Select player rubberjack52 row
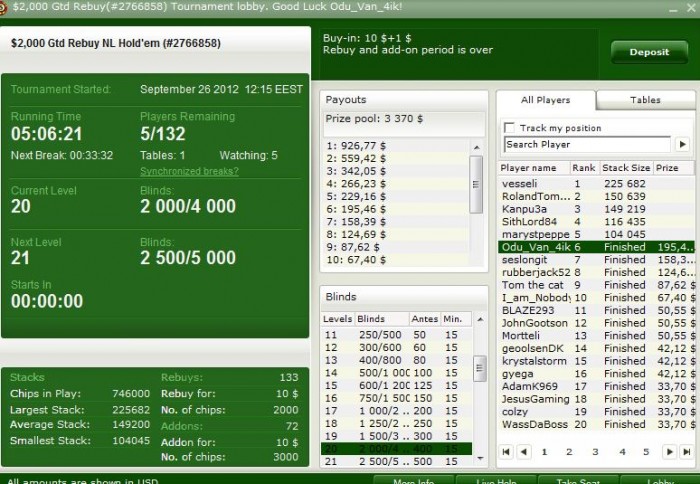Screen dimensions: 700x484 pyautogui.click(x=596, y=272)
